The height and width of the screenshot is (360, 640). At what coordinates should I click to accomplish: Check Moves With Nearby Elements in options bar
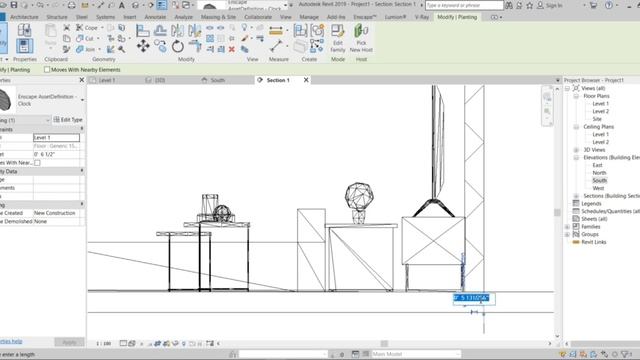point(47,70)
